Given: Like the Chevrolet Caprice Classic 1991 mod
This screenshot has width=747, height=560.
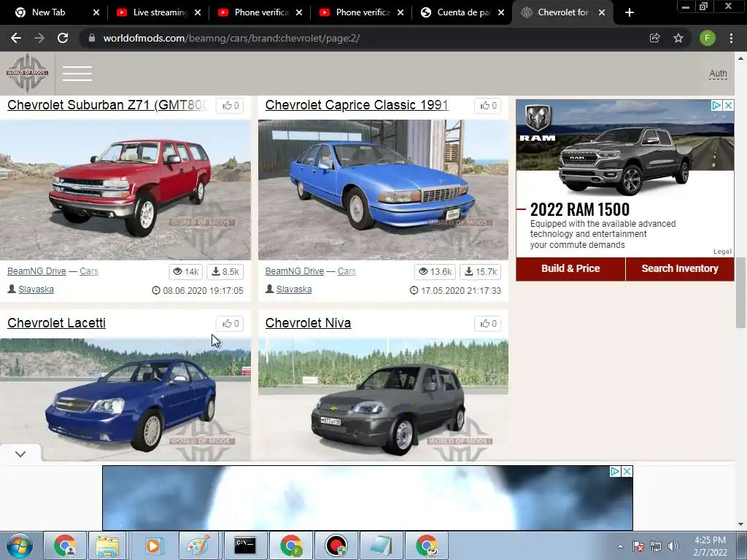Looking at the screenshot, I should (488, 105).
